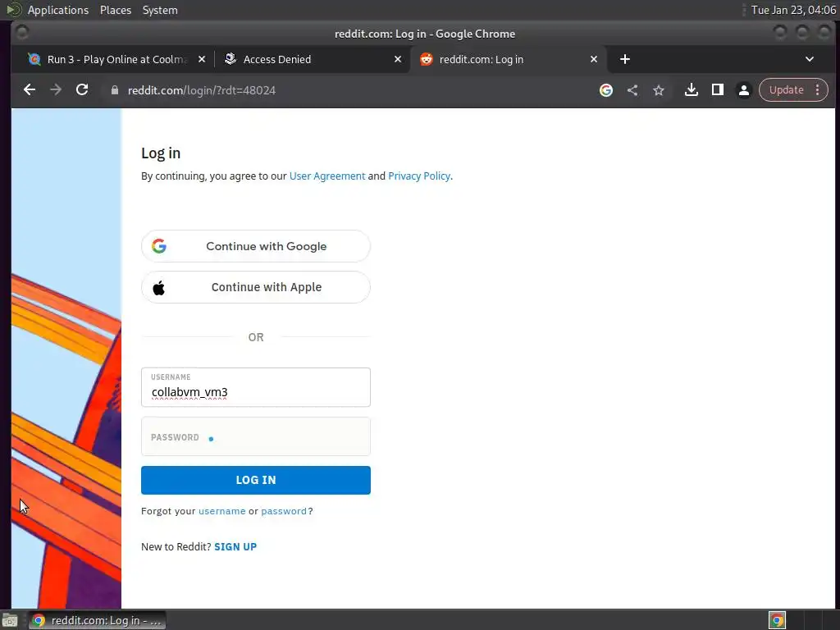840x630 pixels.
Task: Expand the tab search dropdown chevron
Action: (x=810, y=59)
